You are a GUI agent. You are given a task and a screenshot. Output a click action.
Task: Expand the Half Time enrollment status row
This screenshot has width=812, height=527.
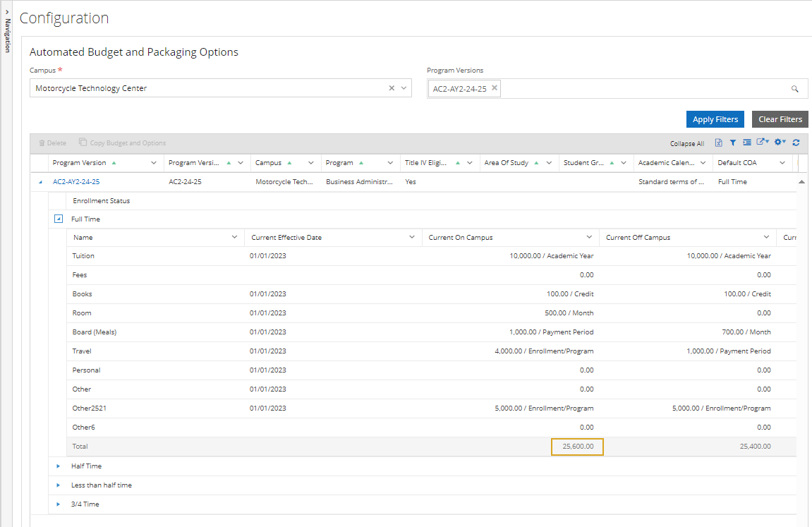tap(59, 466)
